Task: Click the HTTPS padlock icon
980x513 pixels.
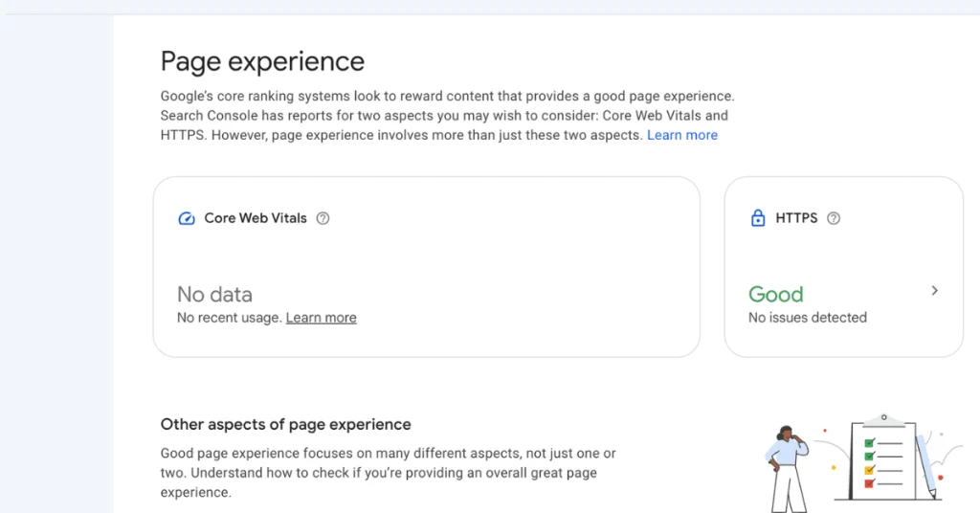Action: click(x=758, y=218)
